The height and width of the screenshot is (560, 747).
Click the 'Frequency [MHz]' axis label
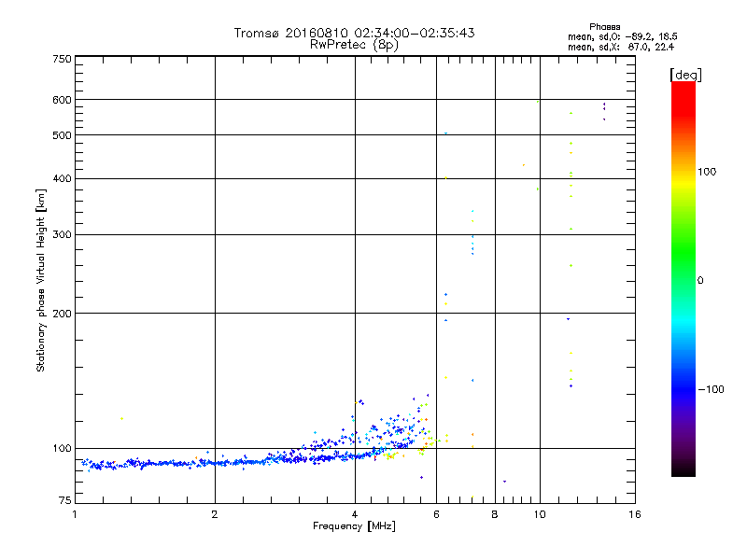pos(354,526)
